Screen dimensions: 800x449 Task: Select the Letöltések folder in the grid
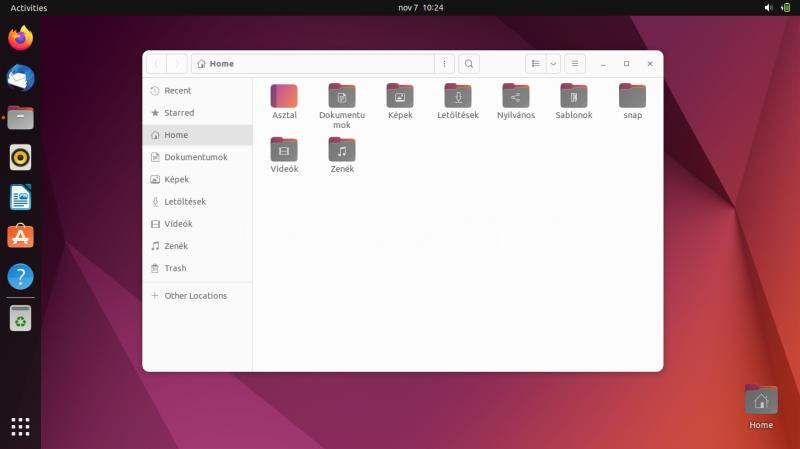coord(458,96)
